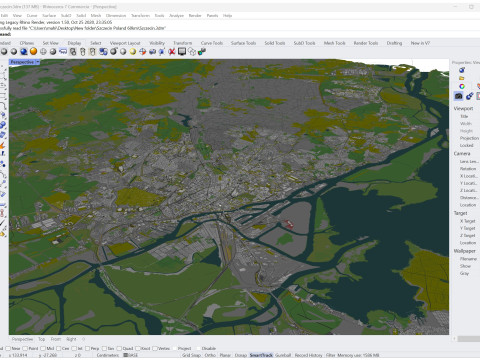Image resolution: width=480 pixels, height=360 pixels.
Task: Click the Properties panel horizontal scrollbar
Action: click(x=468, y=339)
